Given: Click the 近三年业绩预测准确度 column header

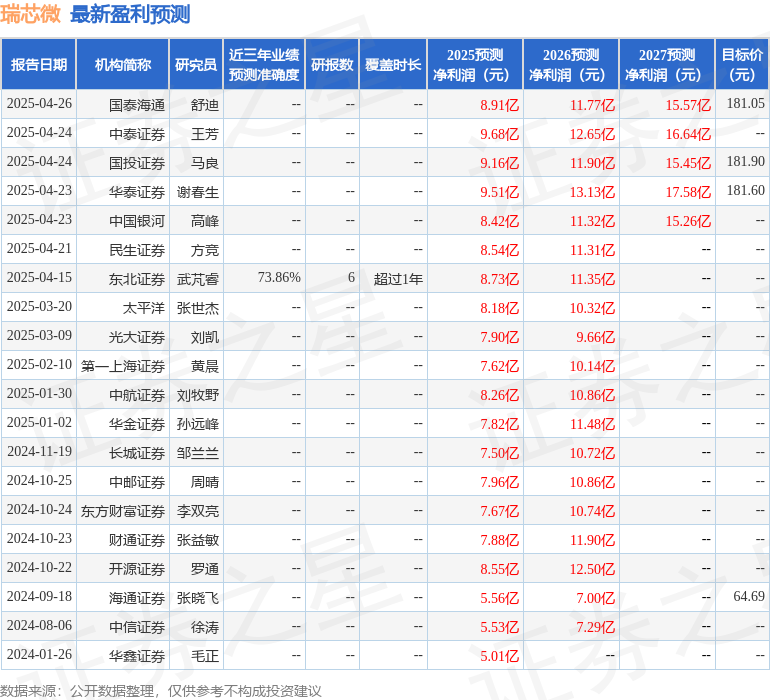Looking at the screenshot, I should [x=264, y=64].
